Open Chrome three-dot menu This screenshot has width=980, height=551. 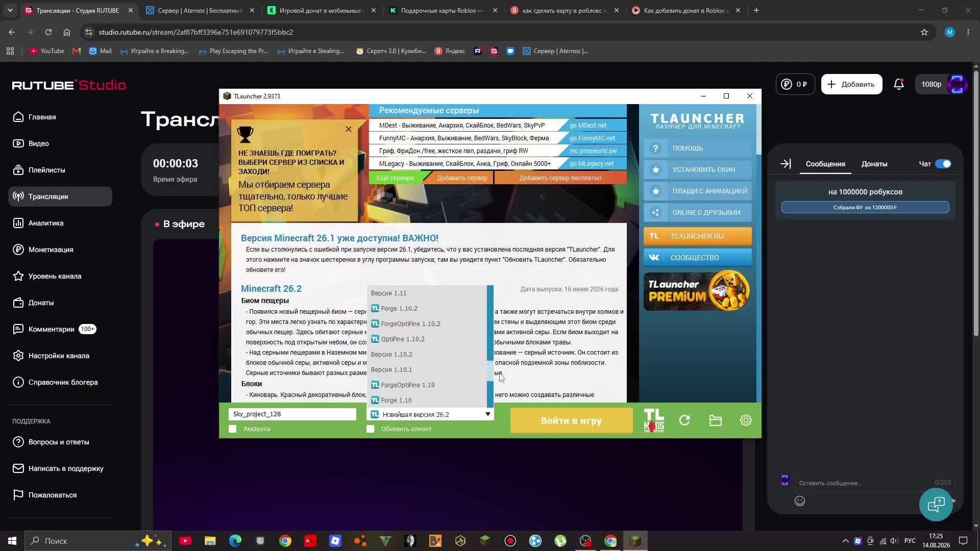click(968, 32)
